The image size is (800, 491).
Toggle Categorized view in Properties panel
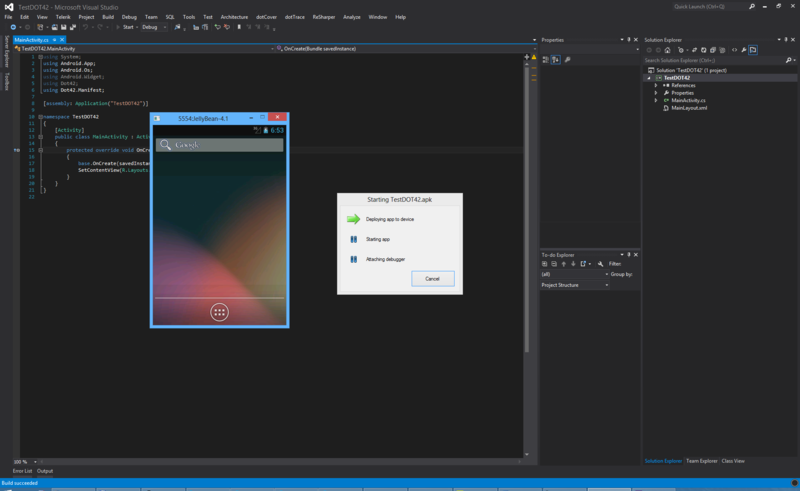(x=546, y=60)
